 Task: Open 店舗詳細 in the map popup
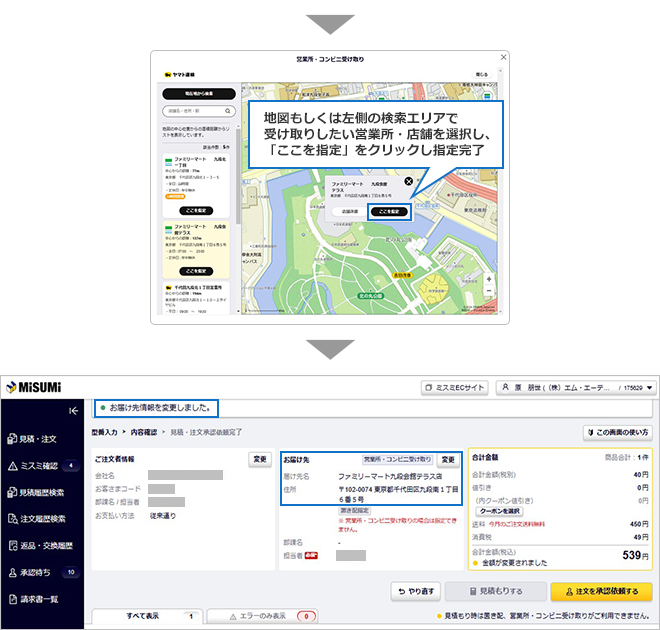pyautogui.click(x=349, y=211)
